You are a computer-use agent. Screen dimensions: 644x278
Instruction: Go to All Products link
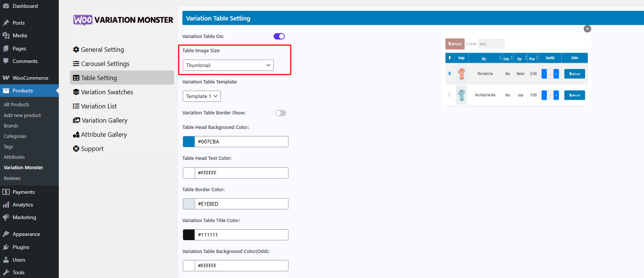[x=17, y=104]
